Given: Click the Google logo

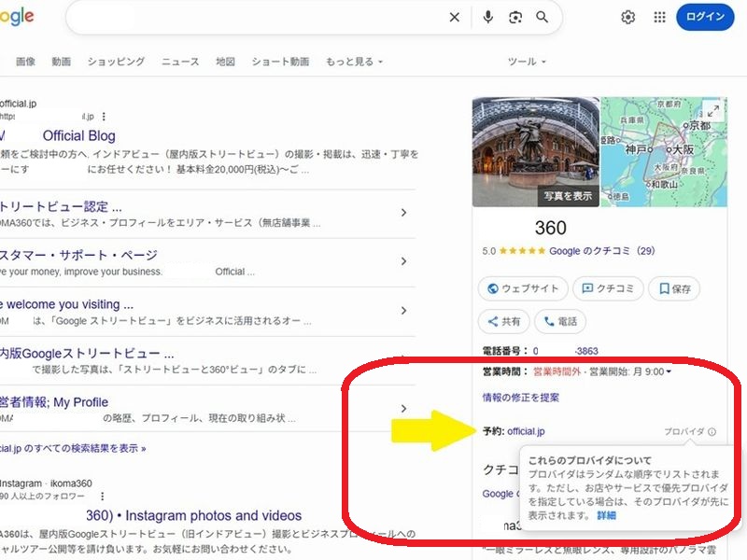Looking at the screenshot, I should (17, 17).
